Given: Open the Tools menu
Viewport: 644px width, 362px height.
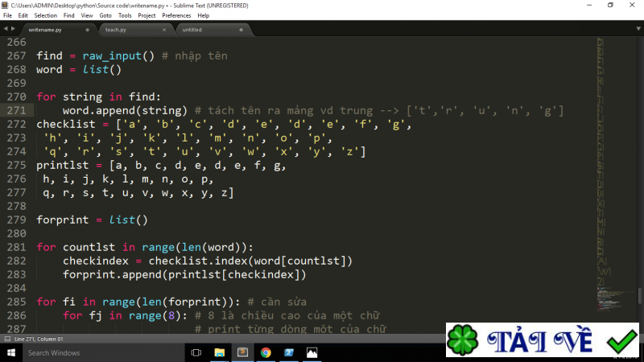Looking at the screenshot, I should (125, 15).
